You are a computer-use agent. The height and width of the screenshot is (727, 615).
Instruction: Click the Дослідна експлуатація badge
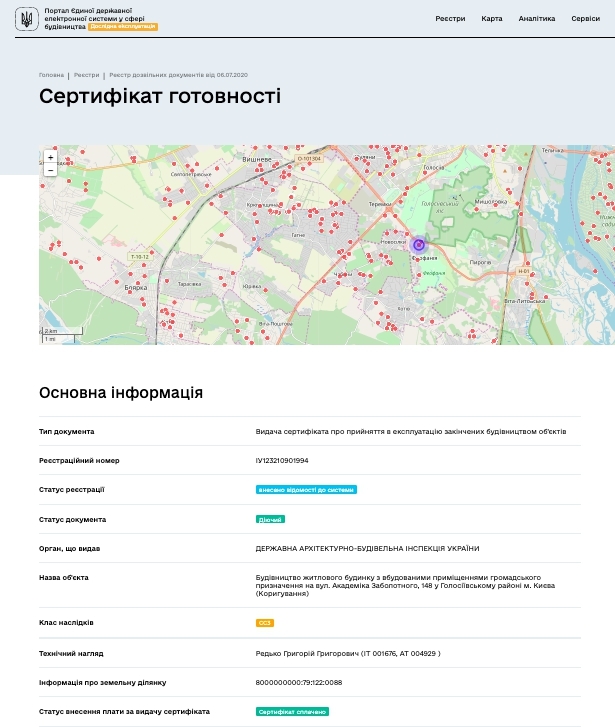[x=123, y=27]
